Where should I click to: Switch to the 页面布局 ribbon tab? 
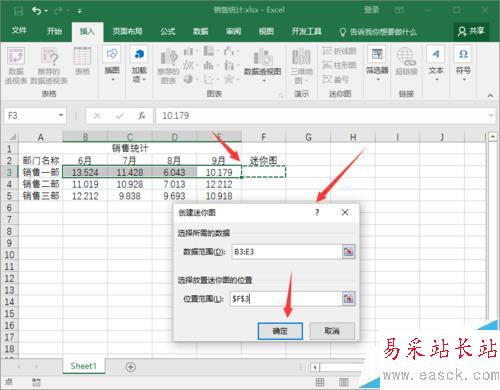coord(127,31)
